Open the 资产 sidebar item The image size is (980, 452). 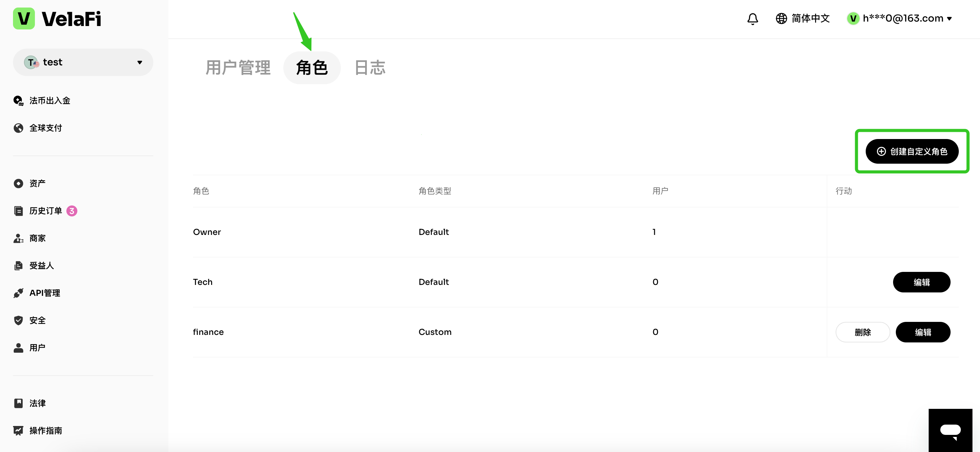[x=37, y=183]
